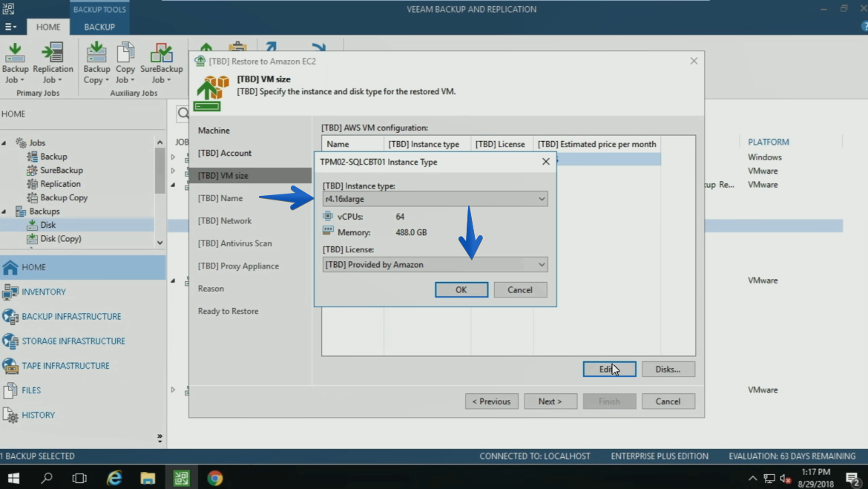
Task: Switch to Veeam app on taskbar
Action: coord(181,478)
